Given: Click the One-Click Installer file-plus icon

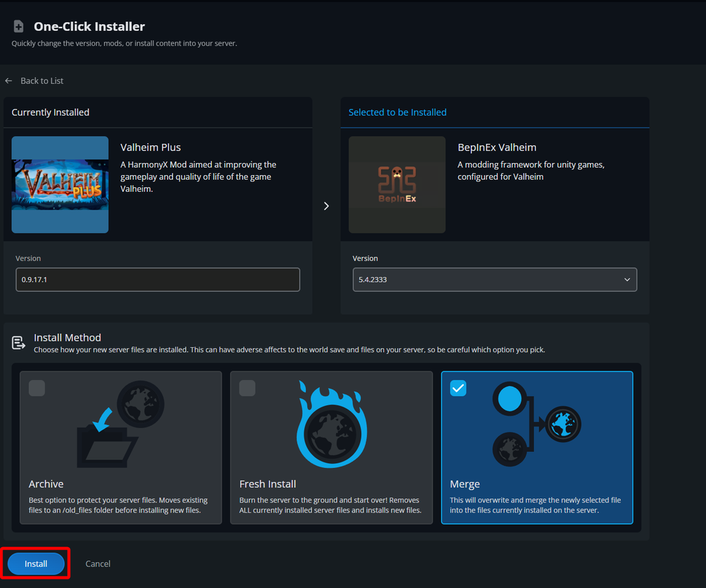Looking at the screenshot, I should coord(18,27).
